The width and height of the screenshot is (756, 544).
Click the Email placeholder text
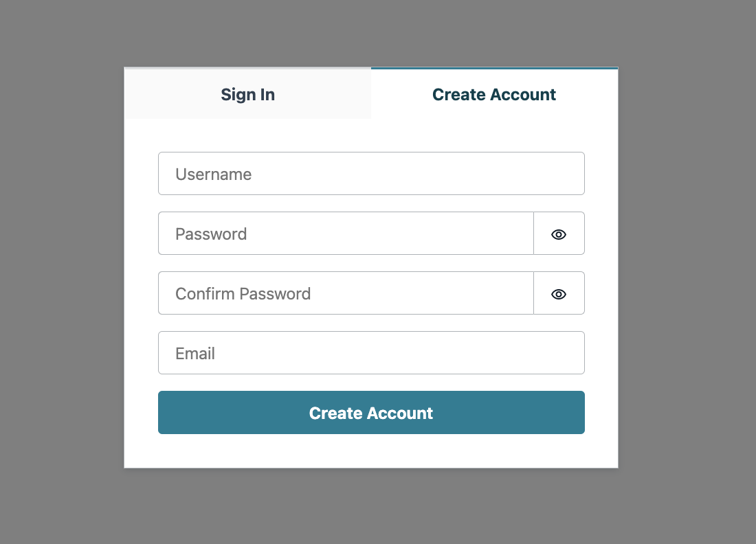tap(195, 353)
